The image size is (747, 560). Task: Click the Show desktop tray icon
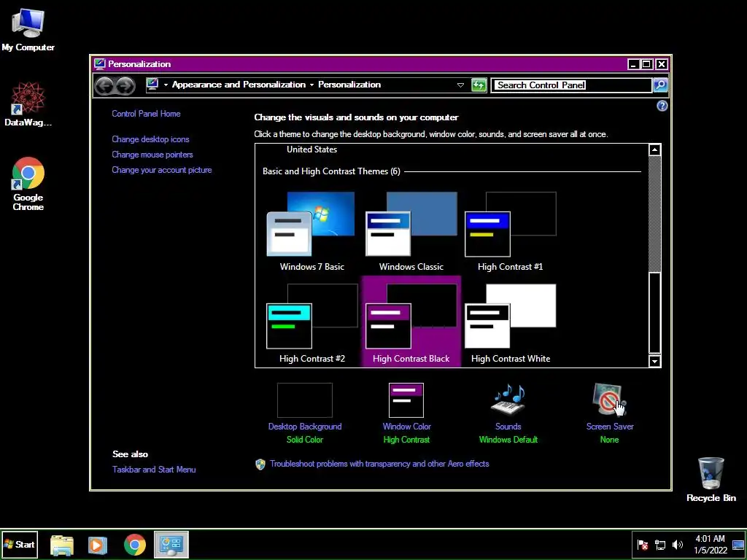point(738,545)
